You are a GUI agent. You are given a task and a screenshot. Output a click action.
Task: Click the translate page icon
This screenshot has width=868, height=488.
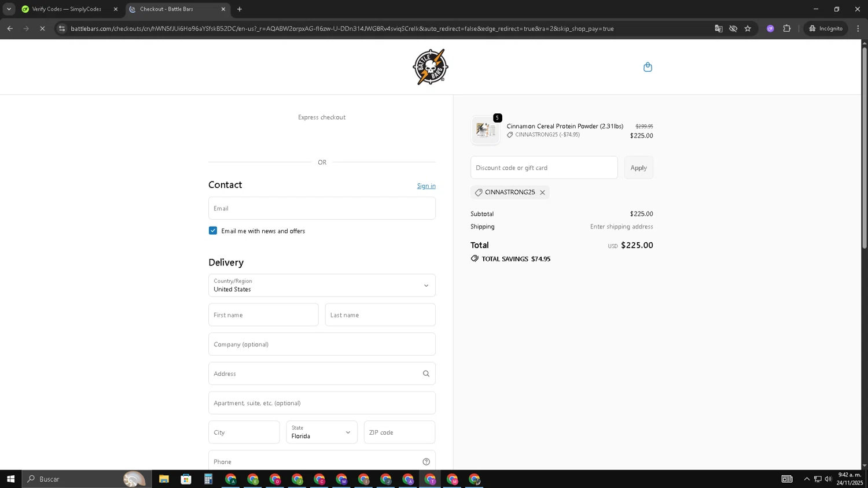(718, 28)
